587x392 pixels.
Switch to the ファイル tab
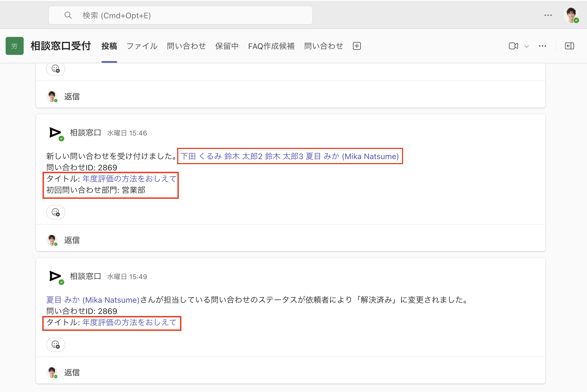(x=142, y=46)
